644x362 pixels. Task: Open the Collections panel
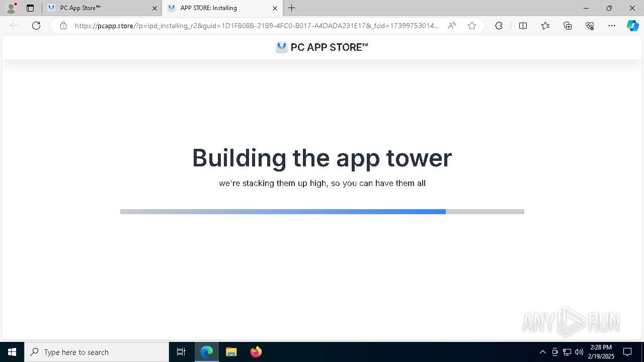point(568,26)
